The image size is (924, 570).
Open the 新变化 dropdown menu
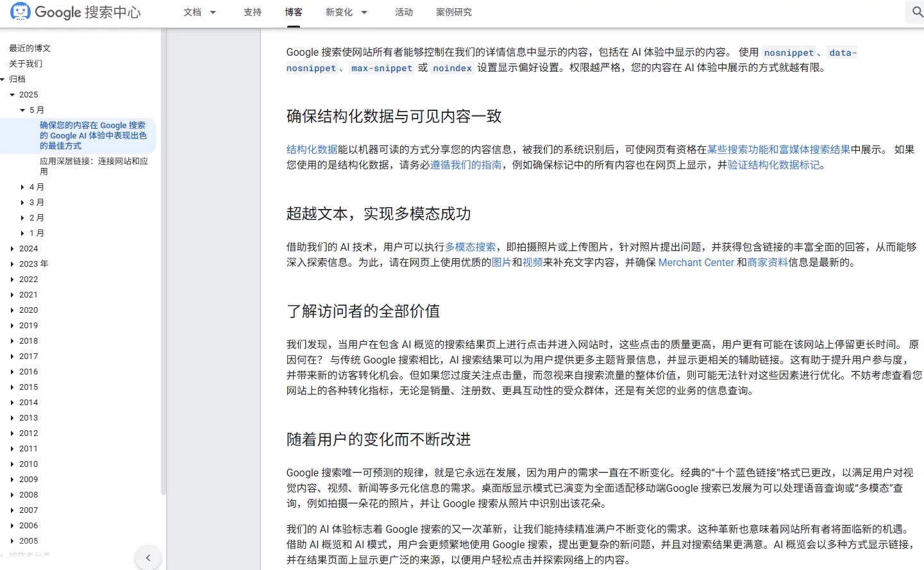pyautogui.click(x=346, y=12)
